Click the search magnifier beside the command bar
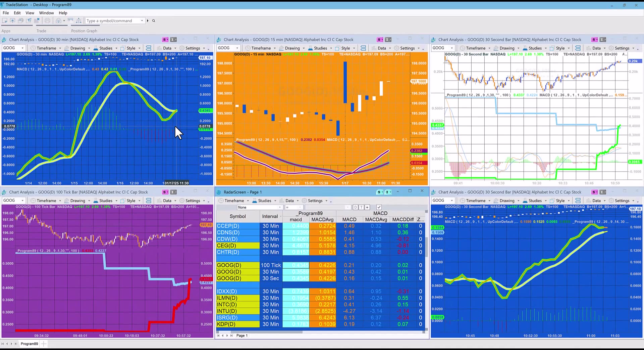This screenshot has height=350, width=644. coord(154,20)
